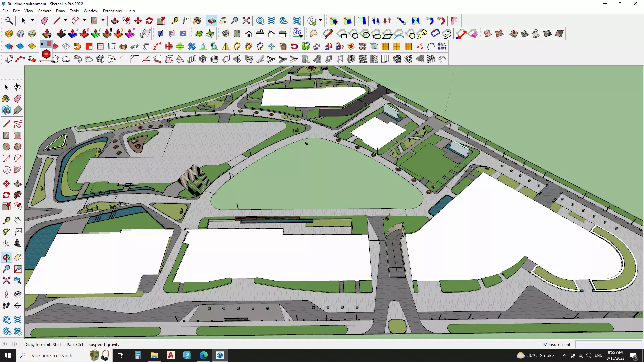The height and width of the screenshot is (362, 644).
Task: Open Microsoft Edge from the taskbar
Action: [204, 355]
